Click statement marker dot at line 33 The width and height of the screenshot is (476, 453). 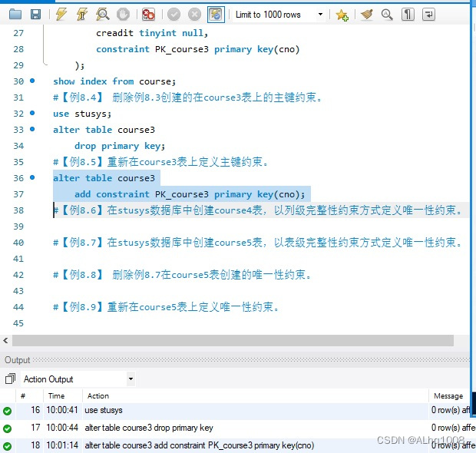point(32,129)
